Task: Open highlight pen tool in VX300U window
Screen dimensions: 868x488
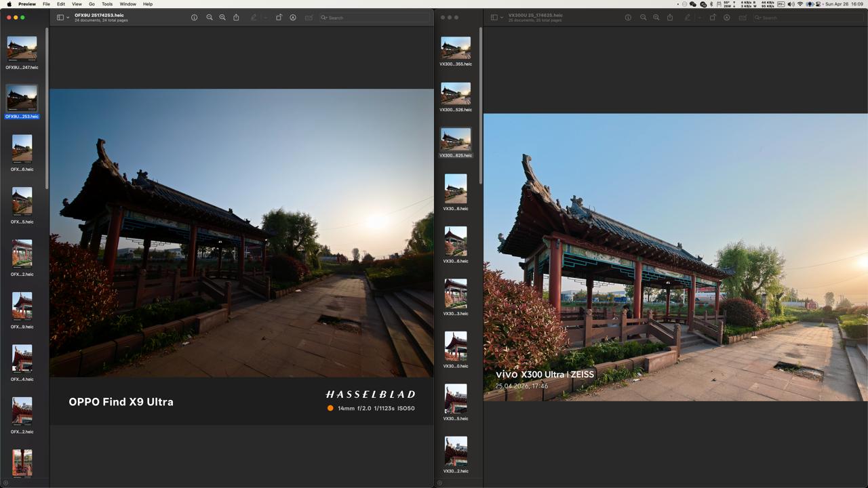Action: coord(688,18)
